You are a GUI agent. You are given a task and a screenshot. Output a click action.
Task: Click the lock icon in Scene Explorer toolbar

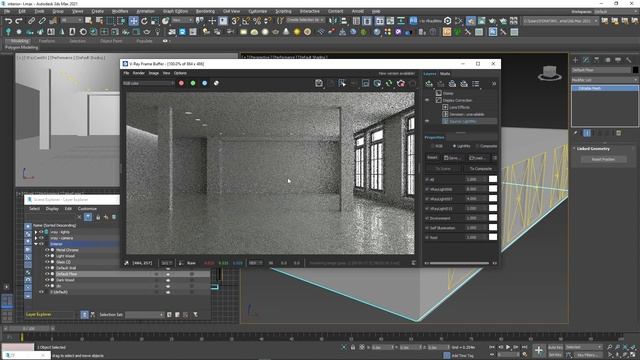[98, 217]
